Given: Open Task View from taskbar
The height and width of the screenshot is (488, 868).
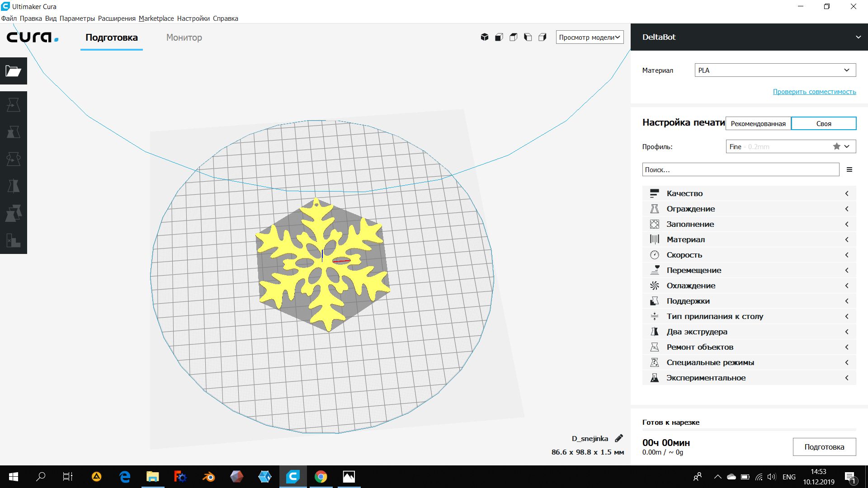Looking at the screenshot, I should [68, 477].
